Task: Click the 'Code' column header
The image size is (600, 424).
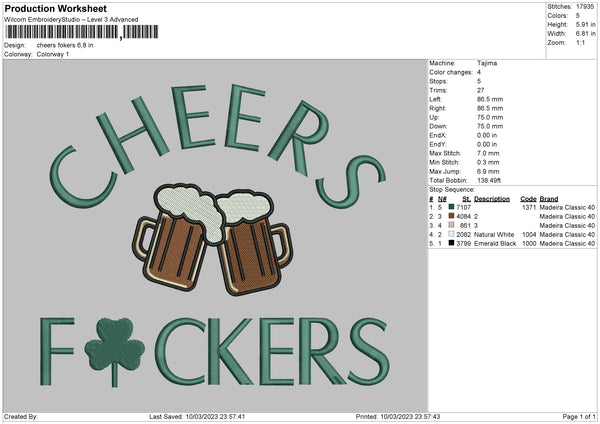Action: coord(528,199)
